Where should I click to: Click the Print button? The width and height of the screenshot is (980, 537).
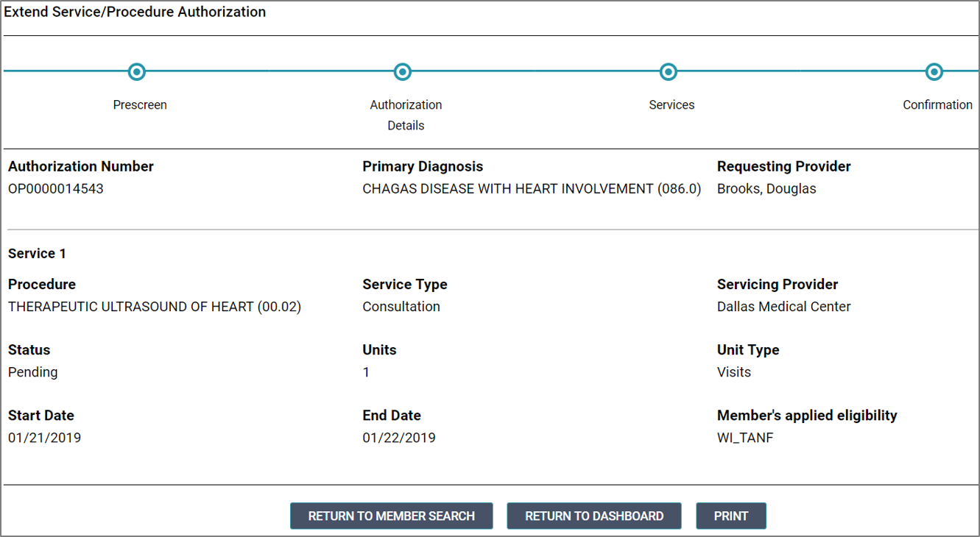tap(730, 516)
